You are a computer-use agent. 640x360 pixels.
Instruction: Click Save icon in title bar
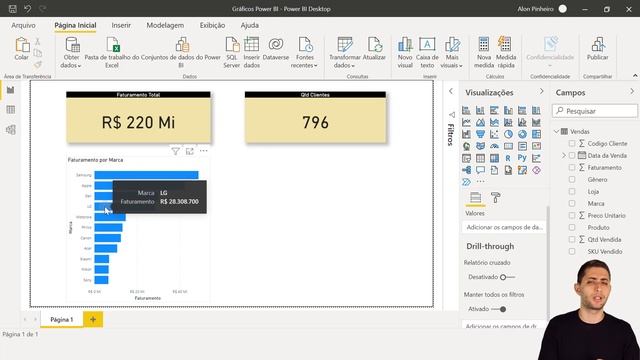(13, 9)
